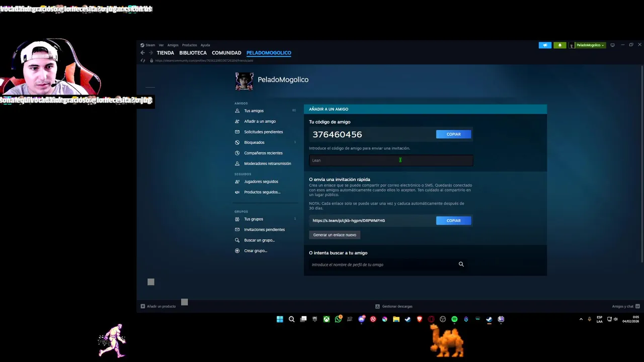Click Generar un enlace nuevo

[335, 235]
